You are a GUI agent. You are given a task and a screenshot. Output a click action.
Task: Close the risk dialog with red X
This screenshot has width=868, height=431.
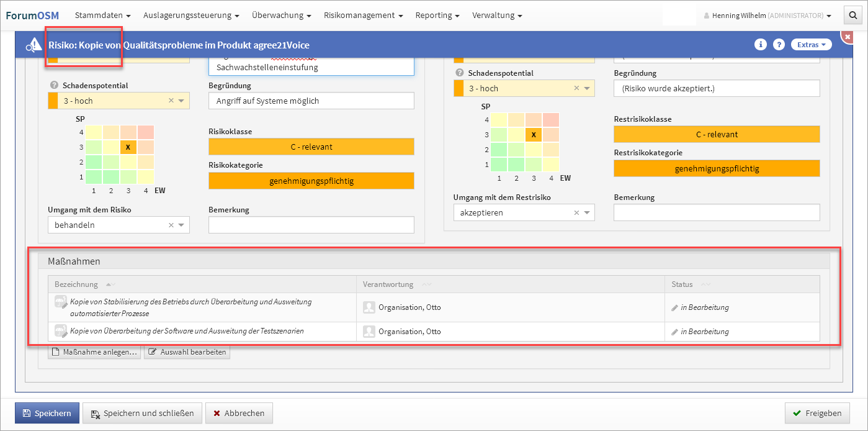click(848, 37)
